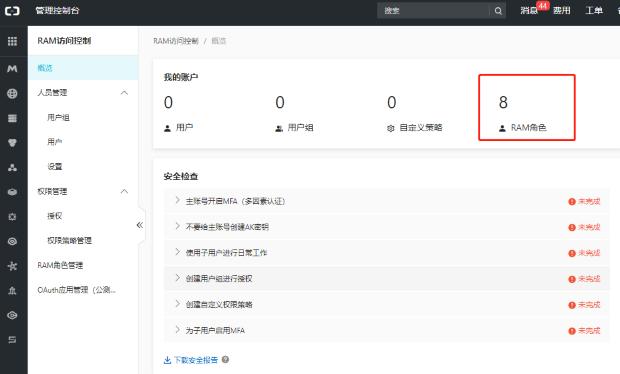This screenshot has width=620, height=374.
Task: Select 概览 in the RAM sidebar
Action: coord(83,68)
